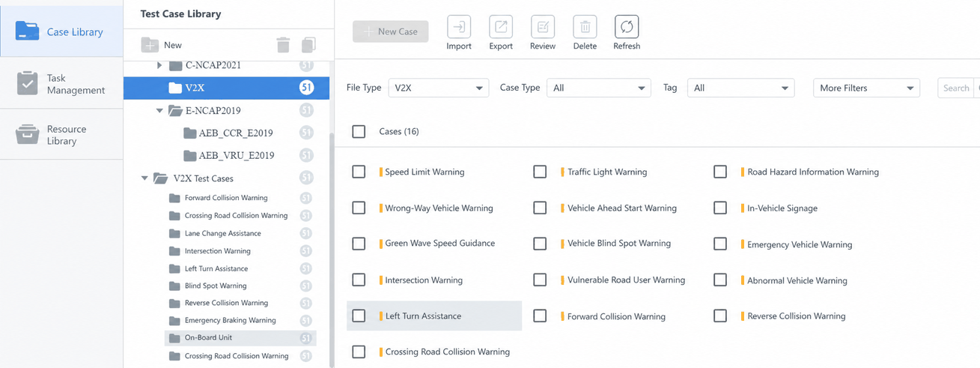This screenshot has height=368, width=980.
Task: Click the 51 badge beside AEB_CCR_E2019
Action: click(x=306, y=133)
